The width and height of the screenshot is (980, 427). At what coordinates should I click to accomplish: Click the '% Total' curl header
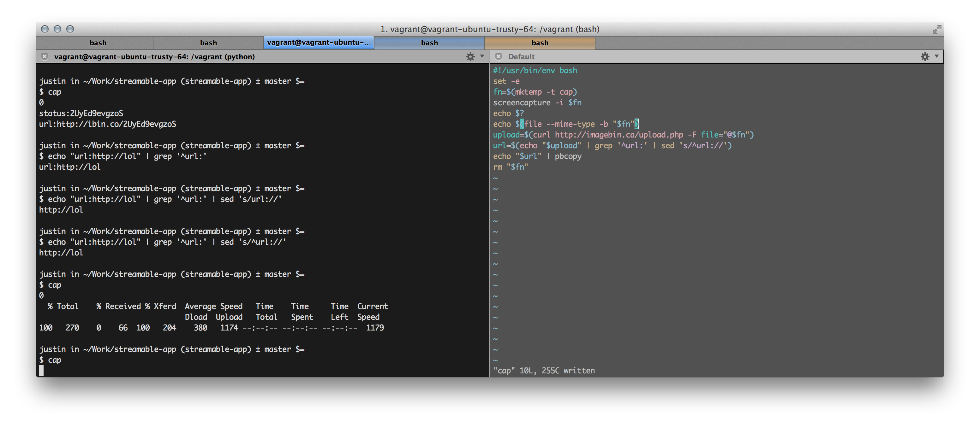click(x=63, y=306)
